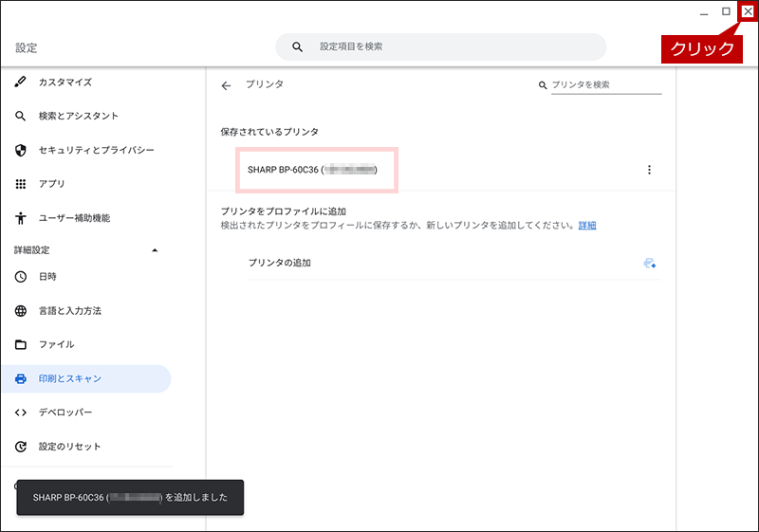Open 設定のリセット in the sidebar
The height and width of the screenshot is (532, 759).
(69, 447)
